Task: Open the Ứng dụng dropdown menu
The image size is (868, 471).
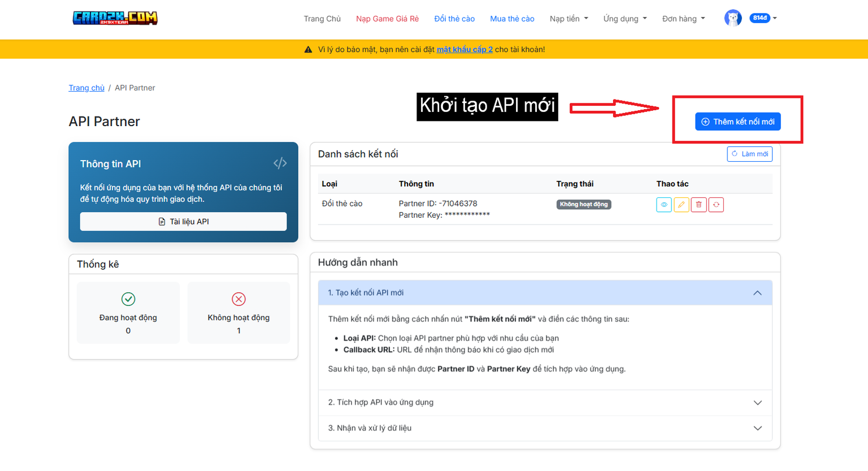Action: [624, 19]
